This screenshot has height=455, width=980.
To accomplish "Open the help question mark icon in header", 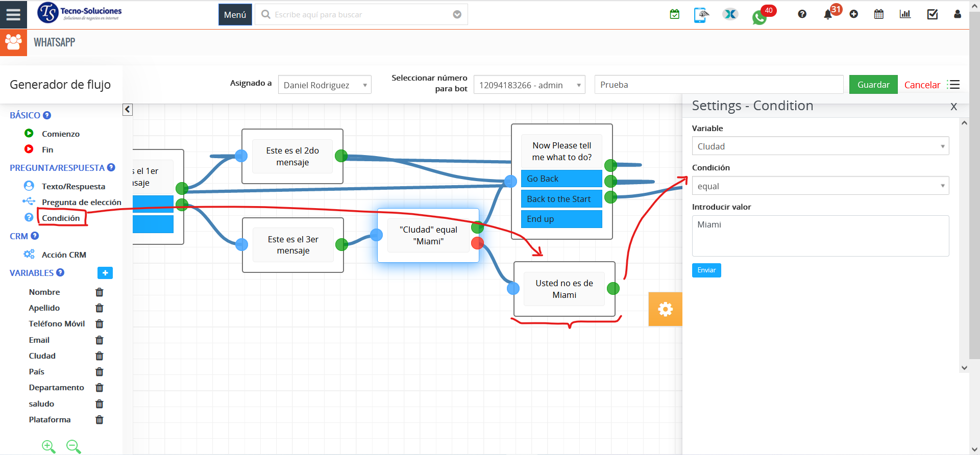I will [x=802, y=14].
